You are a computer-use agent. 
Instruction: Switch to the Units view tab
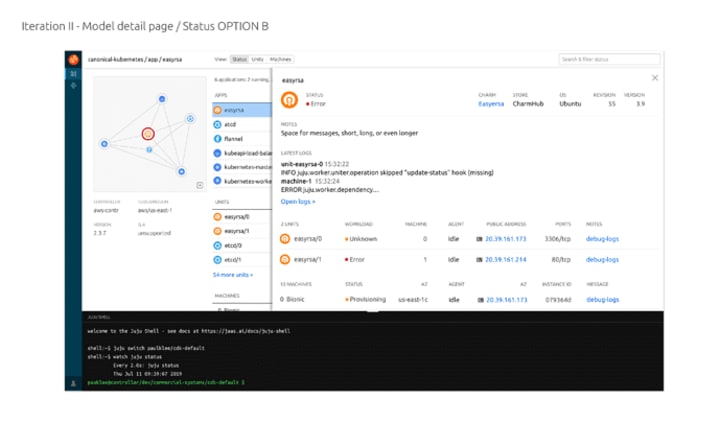click(258, 59)
